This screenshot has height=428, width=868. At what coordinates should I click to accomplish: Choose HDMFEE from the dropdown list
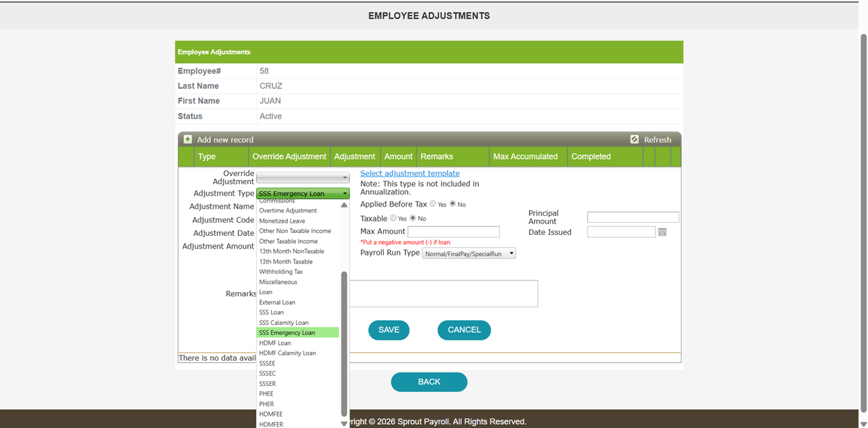(297, 414)
